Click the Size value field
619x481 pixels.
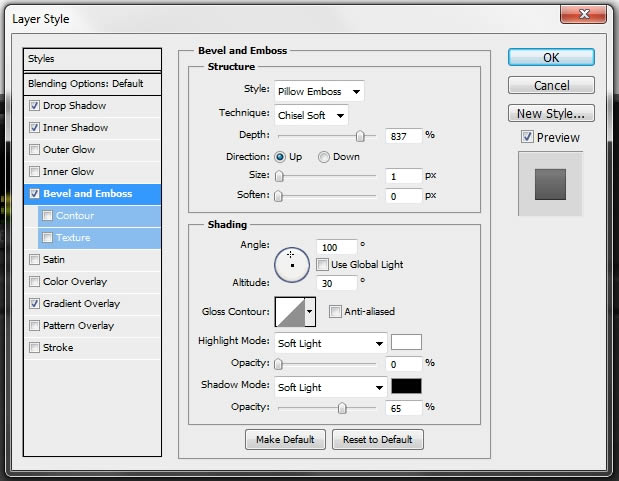[x=403, y=176]
